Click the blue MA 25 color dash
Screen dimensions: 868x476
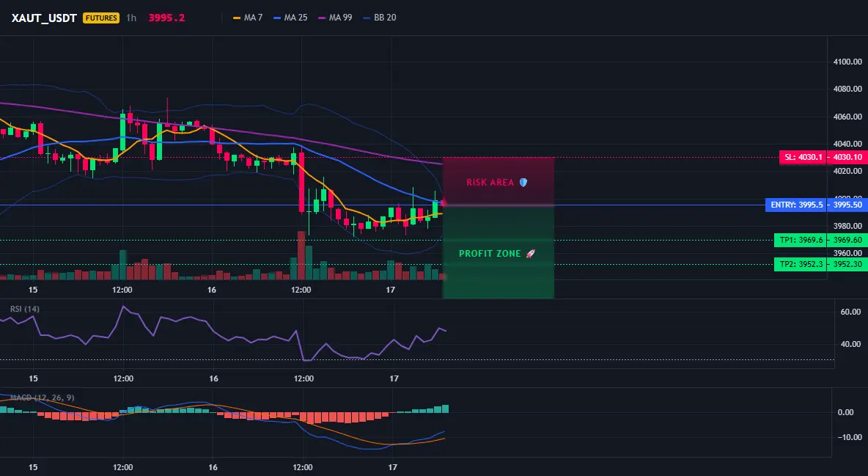pyautogui.click(x=277, y=18)
